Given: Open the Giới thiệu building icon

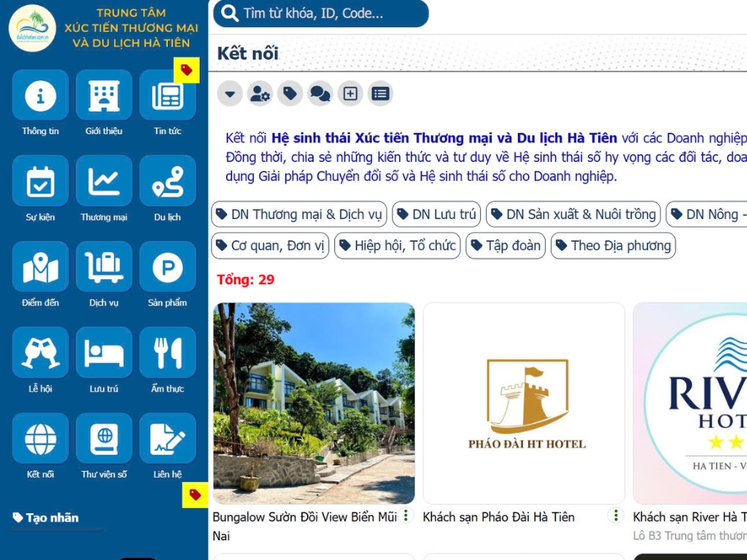Looking at the screenshot, I should click(x=104, y=96).
